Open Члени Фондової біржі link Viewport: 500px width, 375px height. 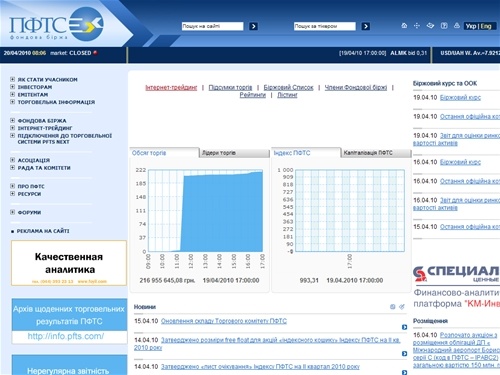point(356,88)
